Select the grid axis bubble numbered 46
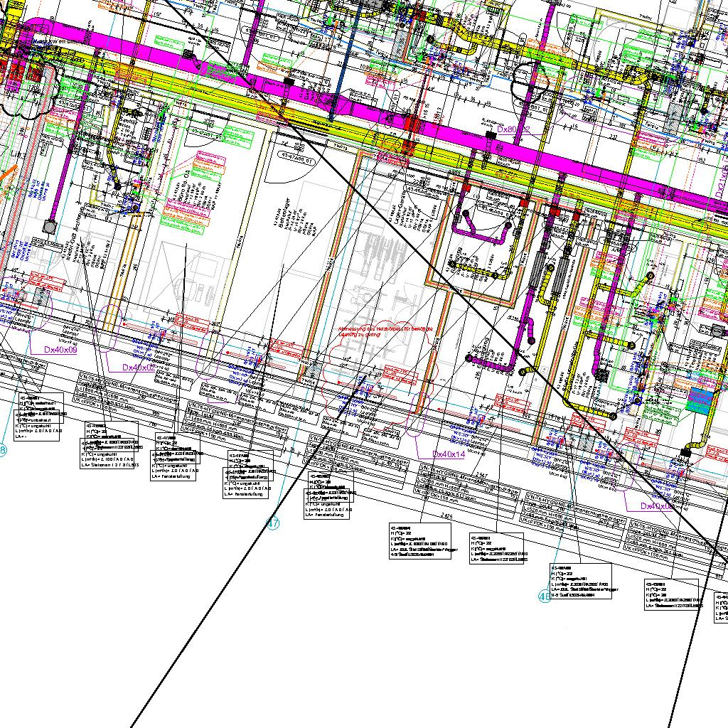The width and height of the screenshot is (728, 728). (x=545, y=597)
